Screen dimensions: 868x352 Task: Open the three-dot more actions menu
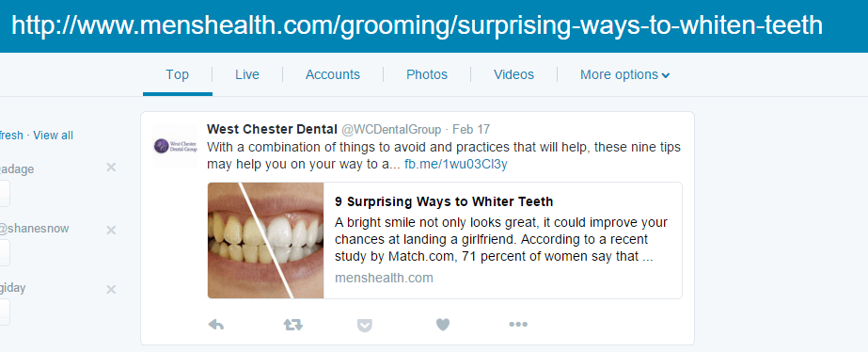coord(518,325)
